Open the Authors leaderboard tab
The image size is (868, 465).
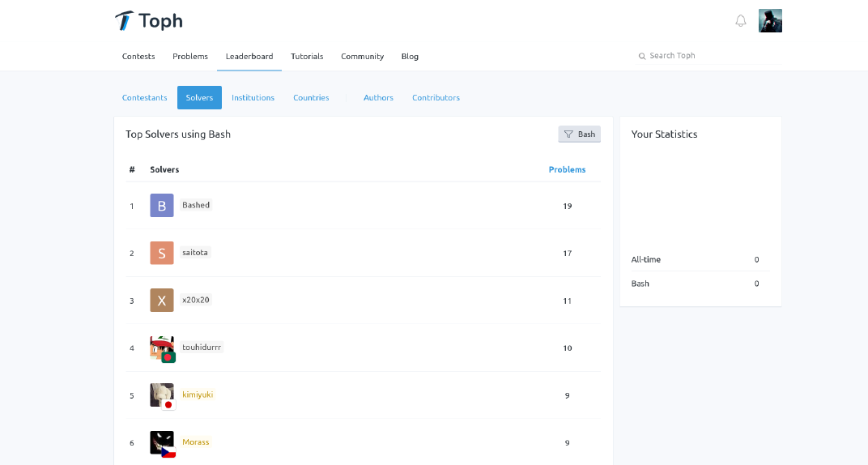[x=378, y=98]
